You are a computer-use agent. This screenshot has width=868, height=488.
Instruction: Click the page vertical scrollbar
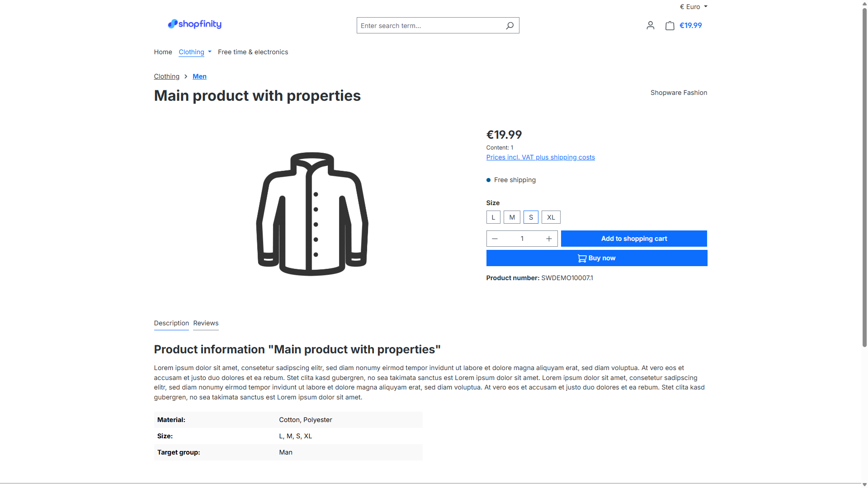(x=864, y=181)
